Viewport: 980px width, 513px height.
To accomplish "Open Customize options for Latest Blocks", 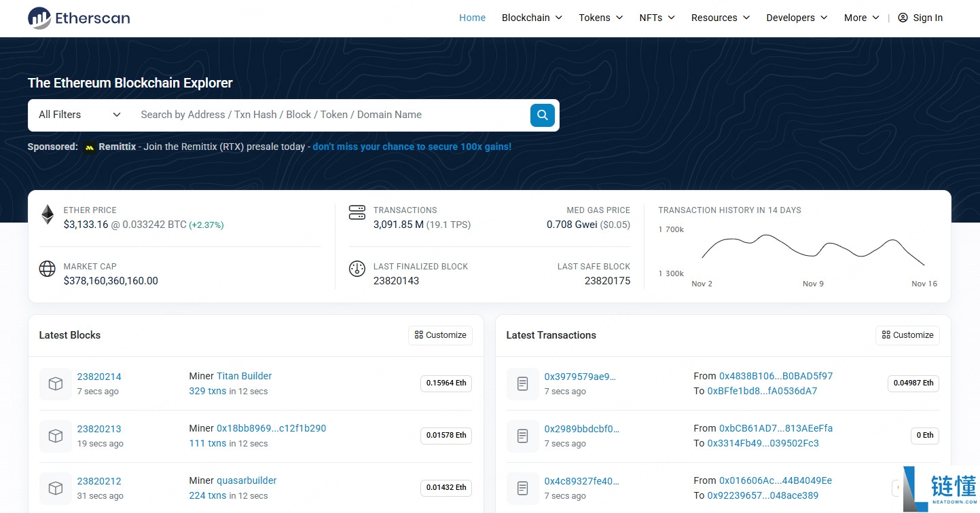I will click(440, 335).
